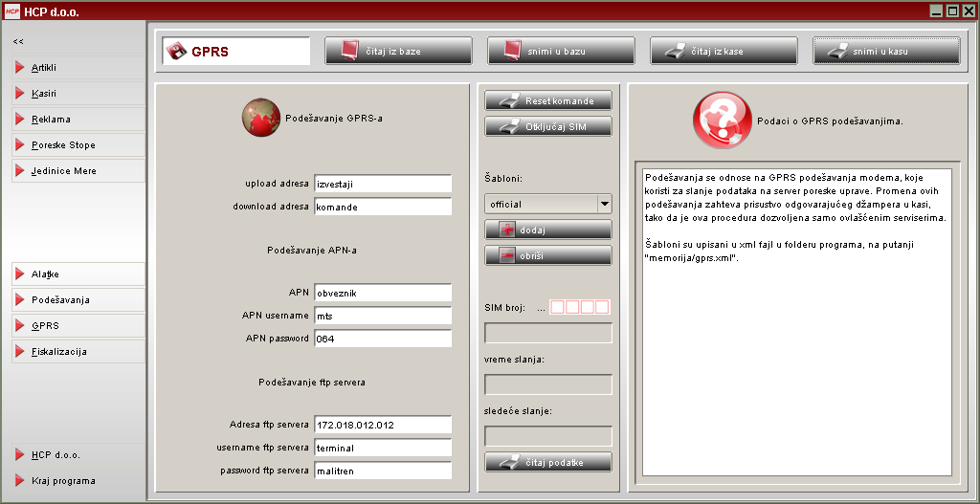Click the red help lifebuoy icon
The image size is (980, 504).
[717, 121]
